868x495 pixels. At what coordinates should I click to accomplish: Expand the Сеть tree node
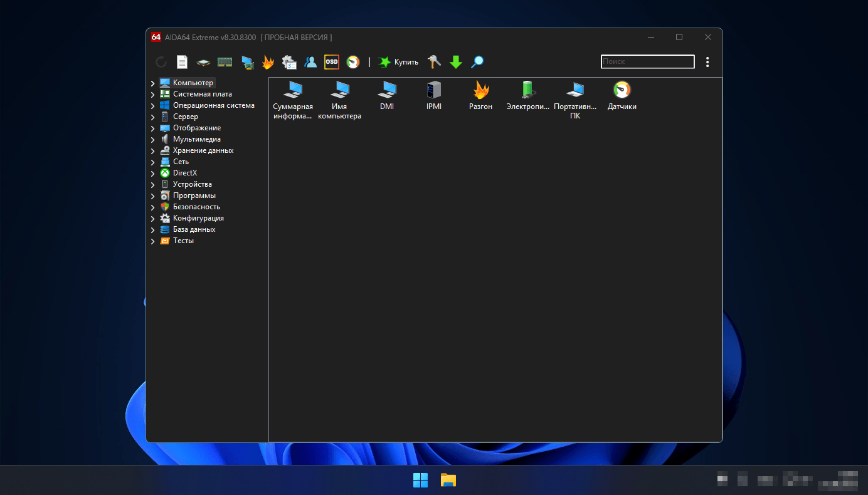click(152, 162)
